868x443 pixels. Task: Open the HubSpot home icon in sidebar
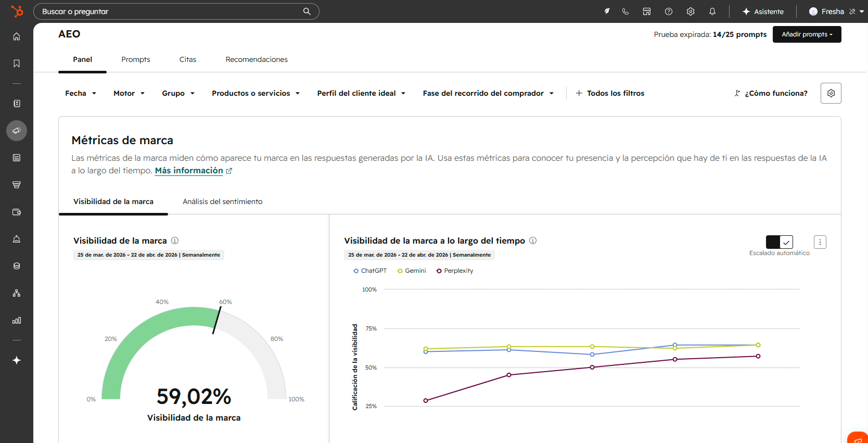click(x=17, y=36)
